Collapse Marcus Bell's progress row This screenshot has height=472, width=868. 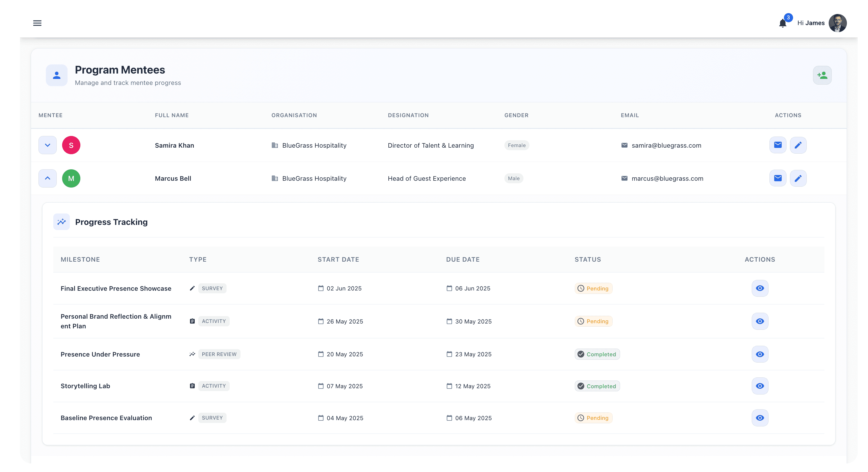(x=48, y=178)
